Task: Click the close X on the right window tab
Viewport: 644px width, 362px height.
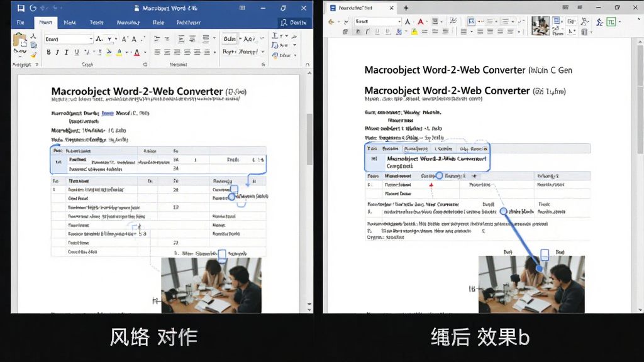Action: coord(391,8)
